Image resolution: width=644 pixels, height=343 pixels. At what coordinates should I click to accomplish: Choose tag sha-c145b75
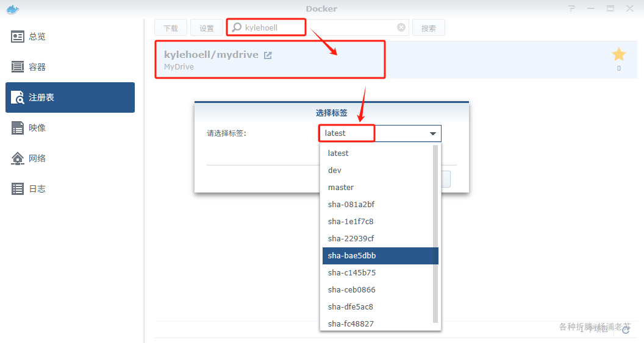pos(381,273)
